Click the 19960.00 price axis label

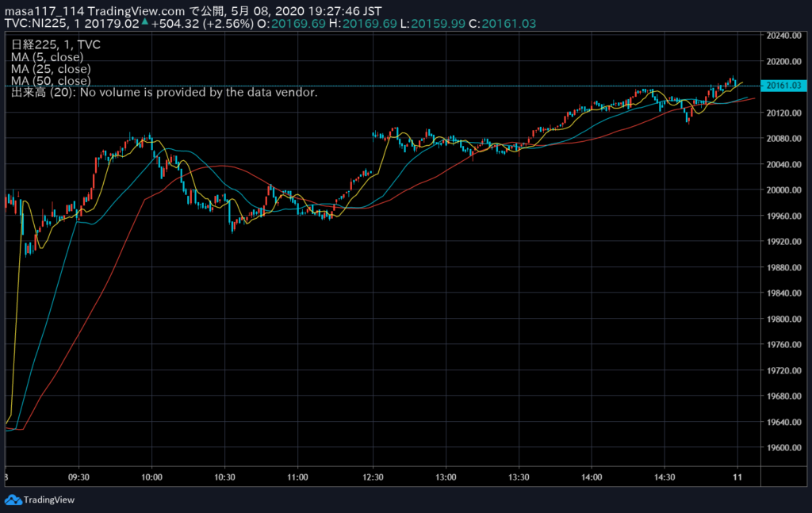click(783, 216)
